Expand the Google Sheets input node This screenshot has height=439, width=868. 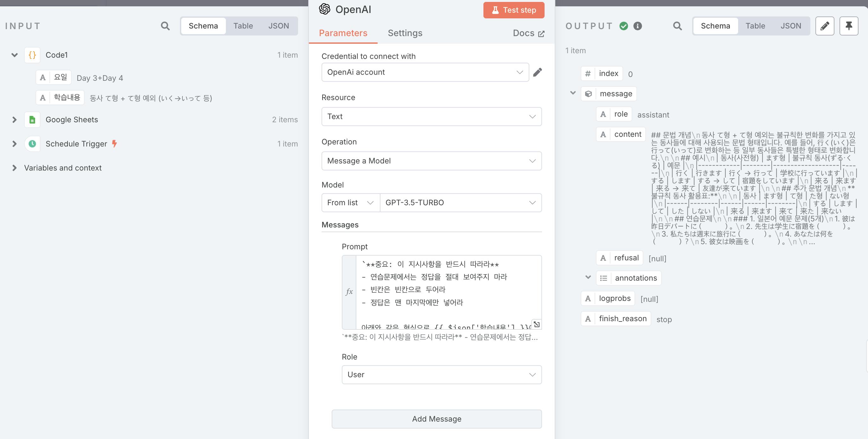(15, 120)
